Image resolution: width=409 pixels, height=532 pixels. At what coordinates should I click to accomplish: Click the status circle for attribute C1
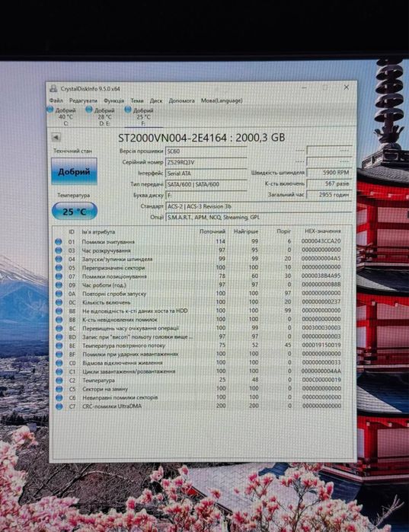59,371
